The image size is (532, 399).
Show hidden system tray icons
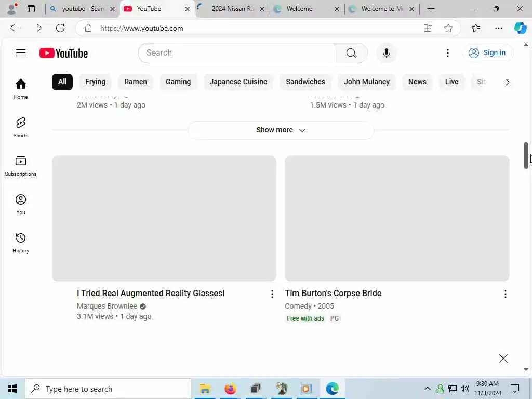coord(427,389)
